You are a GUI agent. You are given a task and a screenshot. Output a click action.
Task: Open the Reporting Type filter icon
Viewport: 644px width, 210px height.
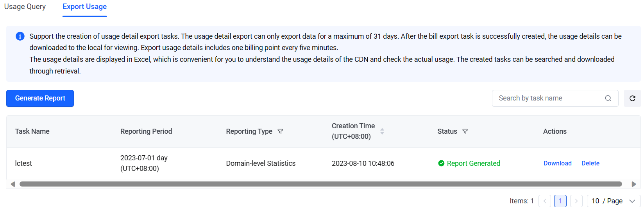click(x=280, y=131)
